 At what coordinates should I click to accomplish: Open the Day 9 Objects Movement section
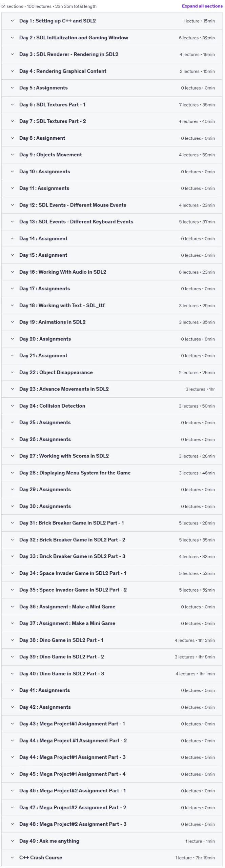tap(112, 155)
